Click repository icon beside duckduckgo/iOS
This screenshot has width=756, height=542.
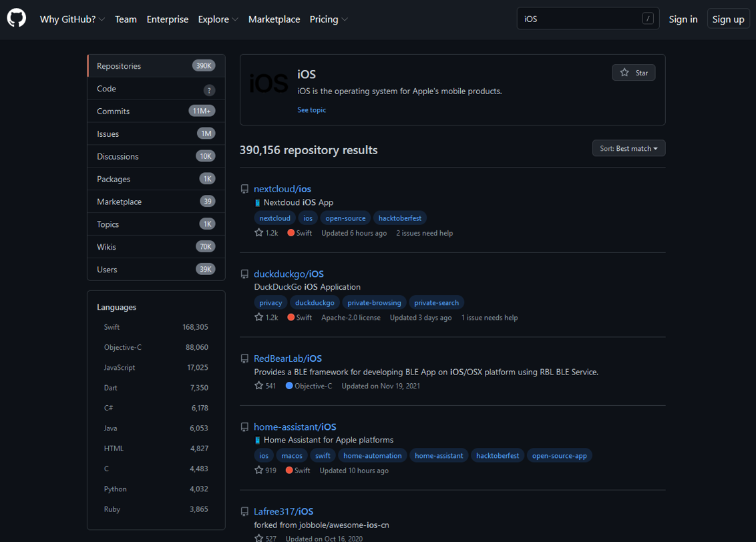244,274
